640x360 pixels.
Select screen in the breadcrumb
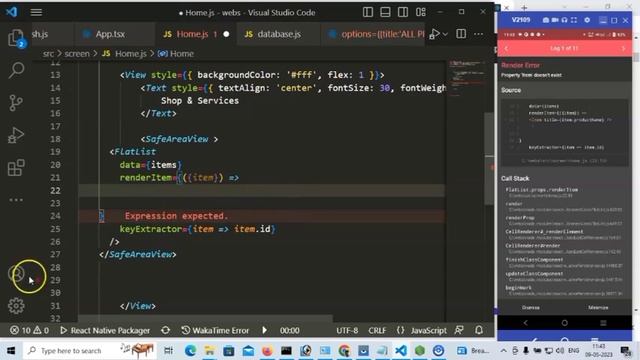77,53
